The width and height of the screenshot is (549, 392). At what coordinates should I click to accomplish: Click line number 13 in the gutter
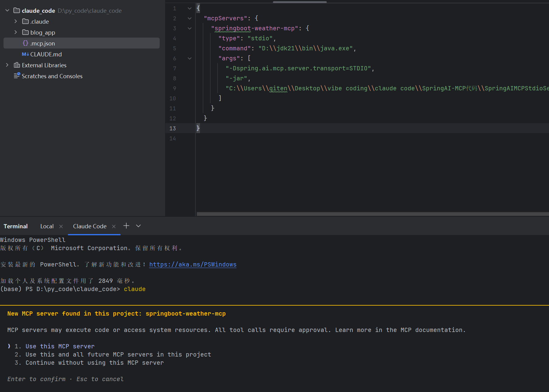173,129
